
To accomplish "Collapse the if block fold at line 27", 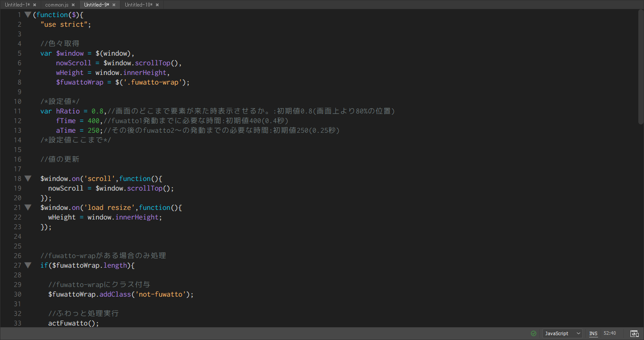I will click(28, 265).
